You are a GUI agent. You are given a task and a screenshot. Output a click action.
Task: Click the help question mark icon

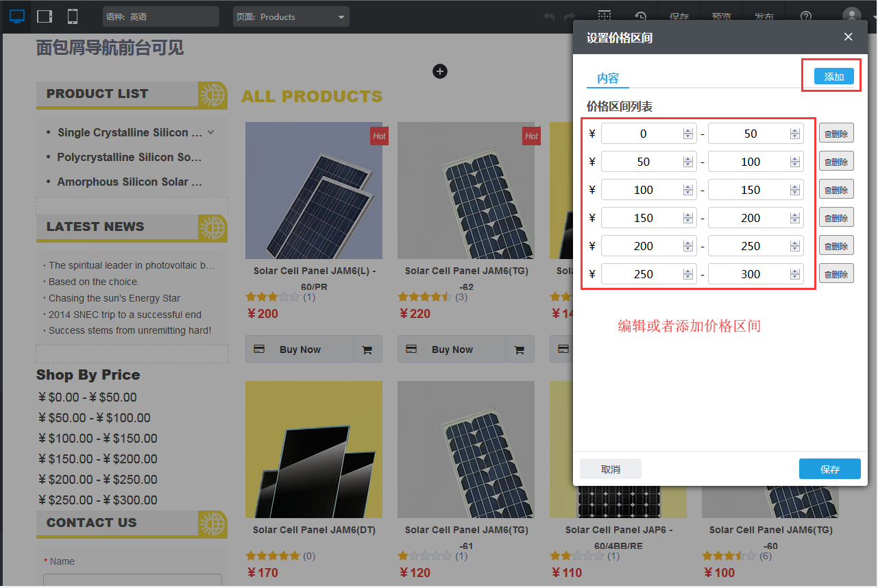click(x=806, y=17)
